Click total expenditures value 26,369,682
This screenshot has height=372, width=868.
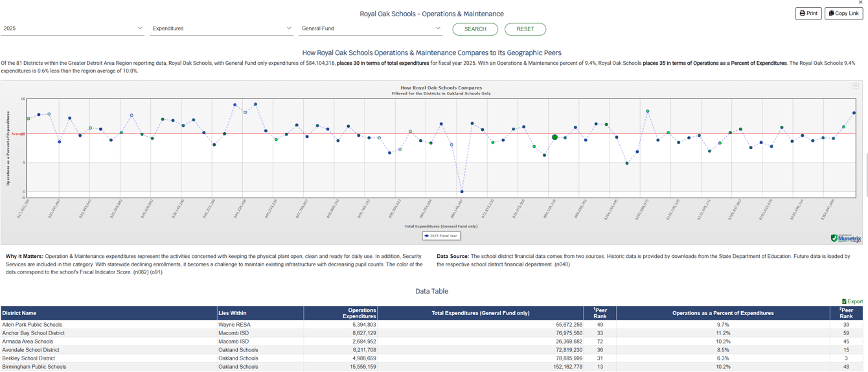[x=568, y=342]
